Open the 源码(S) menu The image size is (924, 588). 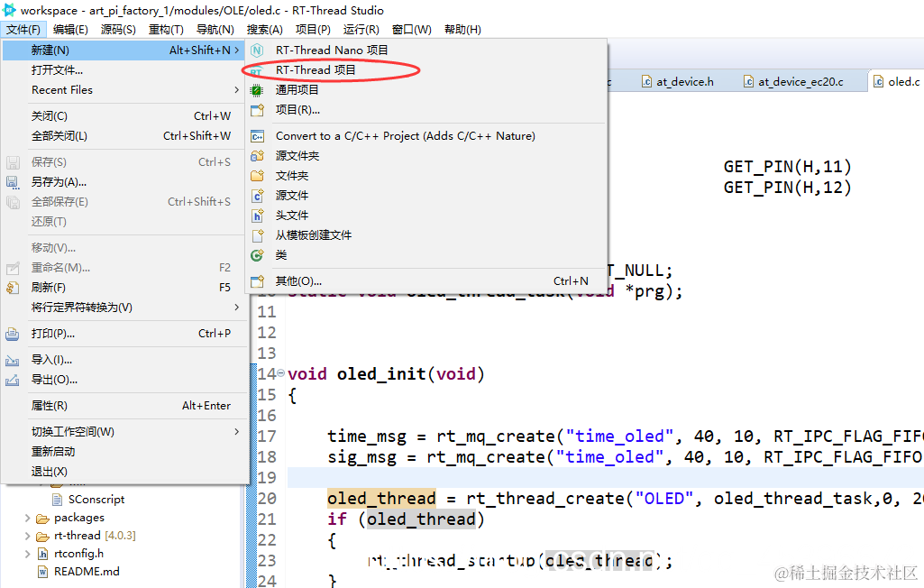tap(118, 30)
